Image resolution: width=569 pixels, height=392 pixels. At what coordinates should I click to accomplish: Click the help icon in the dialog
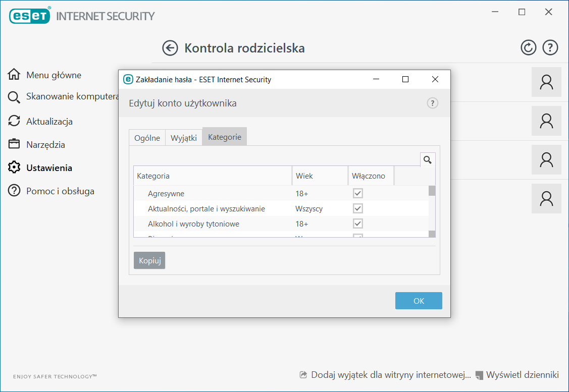432,103
